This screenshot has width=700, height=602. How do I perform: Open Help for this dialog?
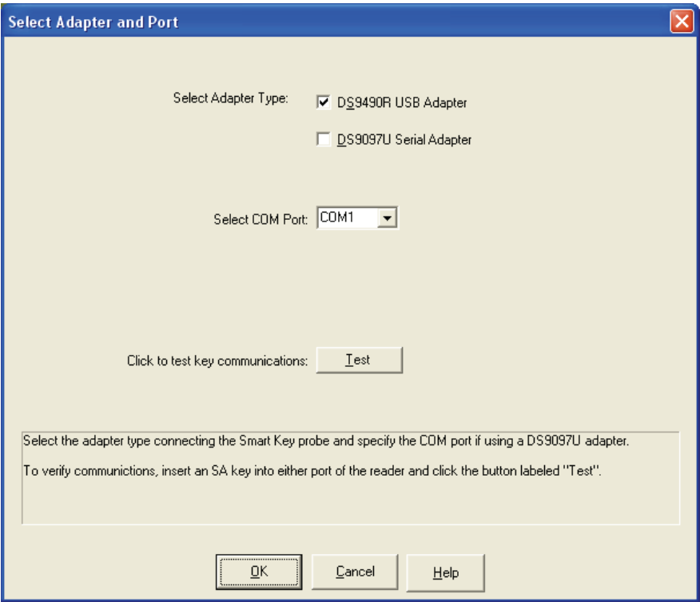point(446,572)
